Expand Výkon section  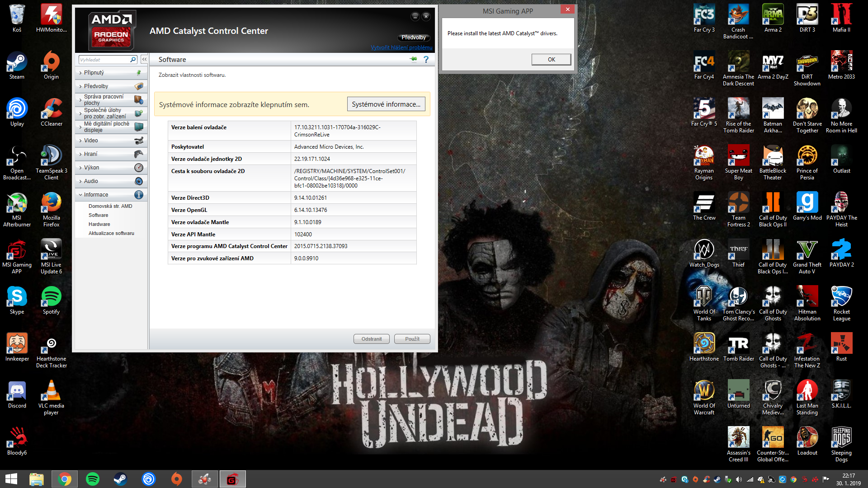coord(111,168)
